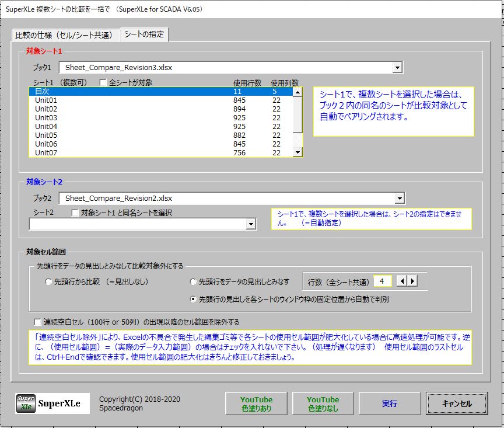This screenshot has height=428, width=504.
Task: Check 対象シート1 と同名シートを選択 checkbox
Action: click(x=75, y=213)
